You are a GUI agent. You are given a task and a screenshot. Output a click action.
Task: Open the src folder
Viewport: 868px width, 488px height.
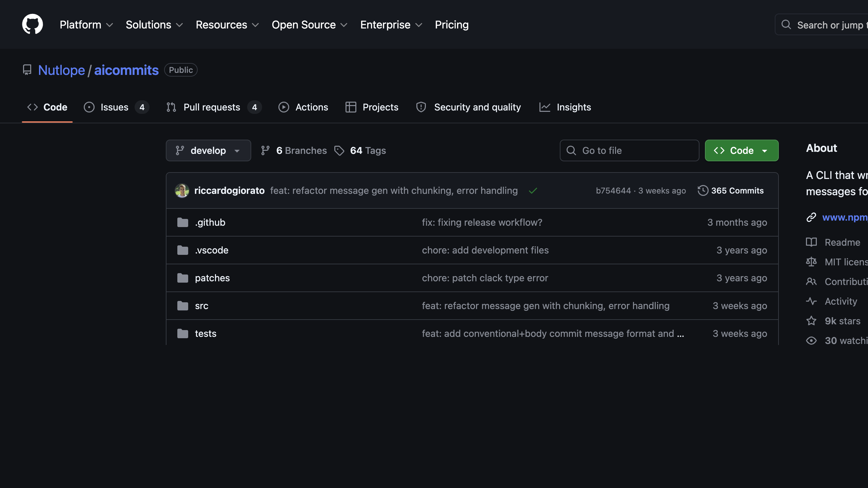[x=202, y=306]
